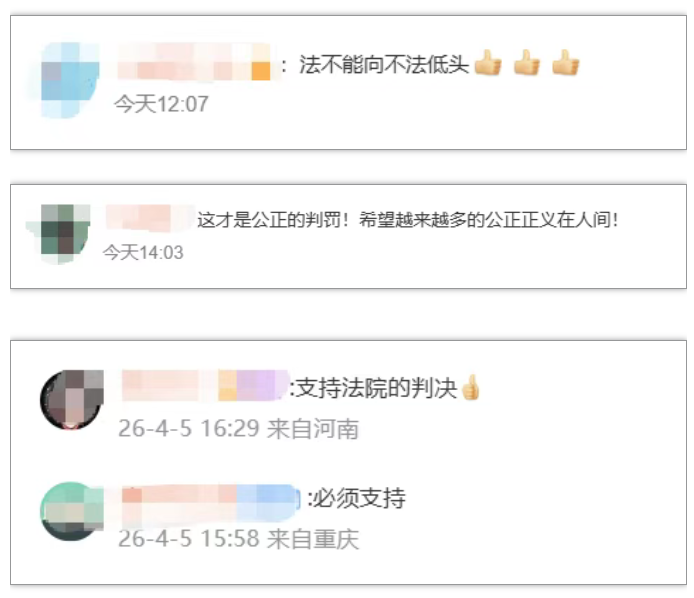Open the blurred username on the 12:07 comment
This screenshot has height=598, width=694.
tap(194, 62)
